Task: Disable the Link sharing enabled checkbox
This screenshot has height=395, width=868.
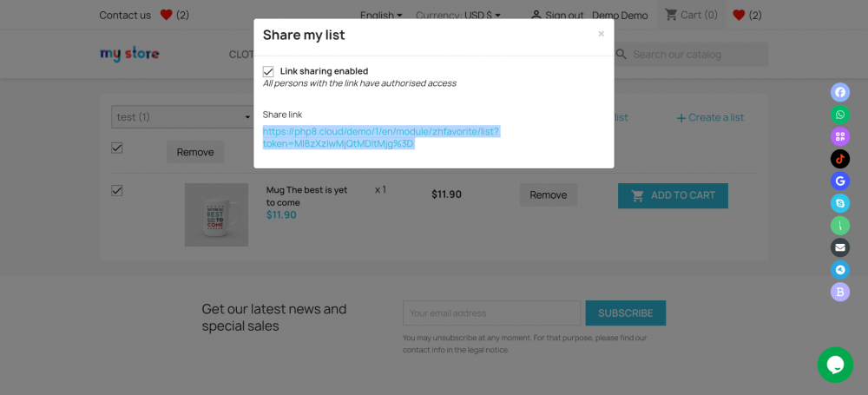Action: click(x=269, y=71)
